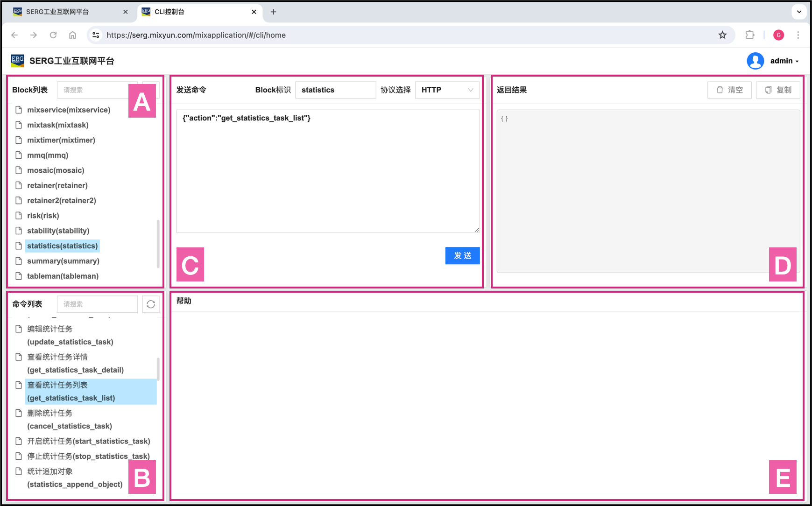This screenshot has width=812, height=506.
Task: Expand the admin account dropdown menu
Action: (x=785, y=61)
